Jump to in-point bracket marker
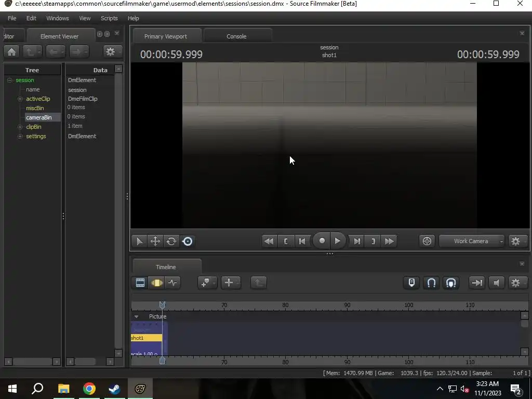 click(286, 241)
